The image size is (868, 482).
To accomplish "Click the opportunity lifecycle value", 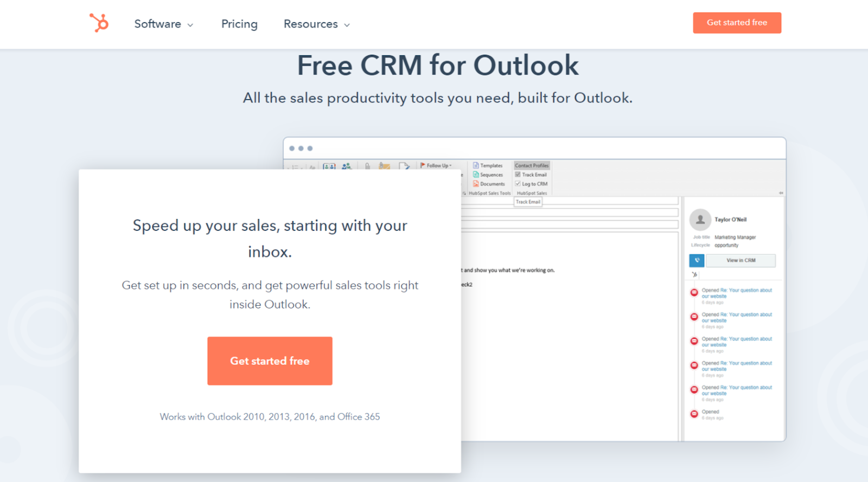I will (x=726, y=246).
